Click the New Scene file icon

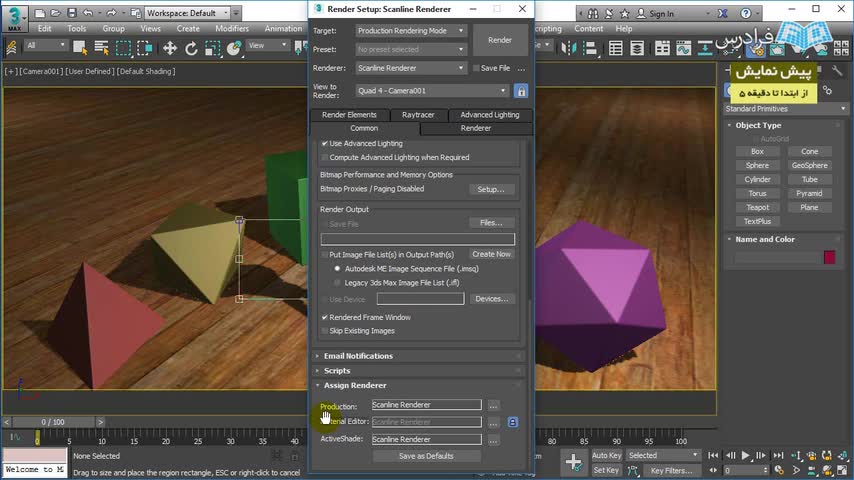[40, 13]
